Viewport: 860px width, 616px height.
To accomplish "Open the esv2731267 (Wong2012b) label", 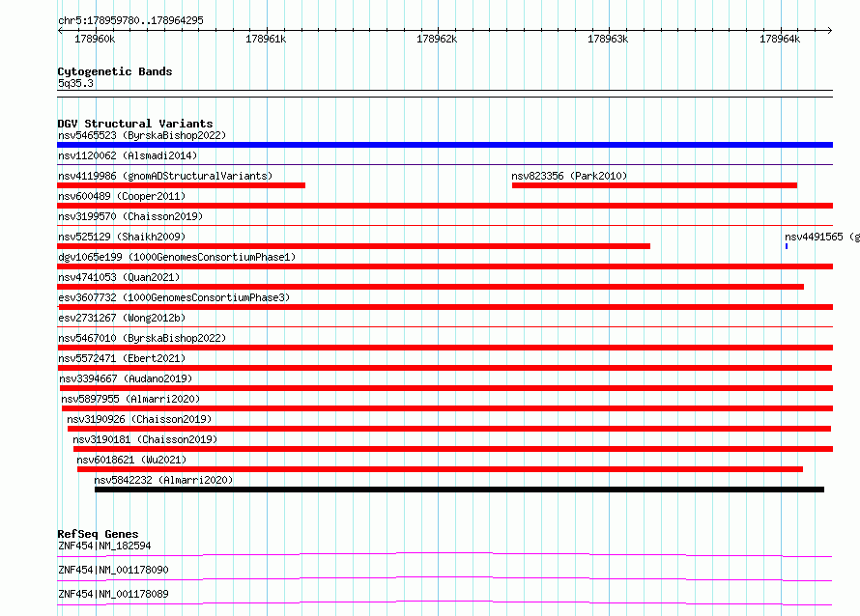I will (x=122, y=318).
